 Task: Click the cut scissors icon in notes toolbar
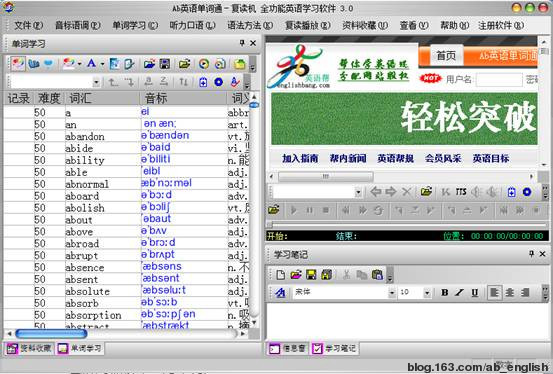coord(346,275)
